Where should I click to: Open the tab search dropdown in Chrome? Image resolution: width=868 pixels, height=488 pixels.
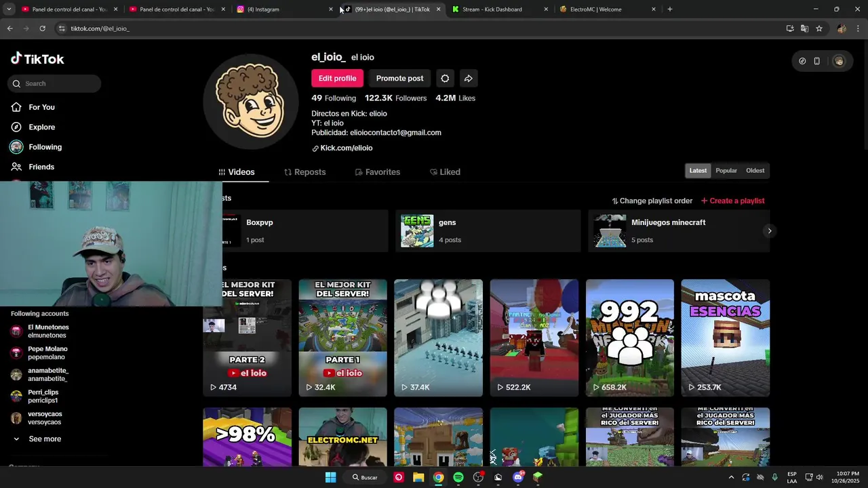click(9, 9)
